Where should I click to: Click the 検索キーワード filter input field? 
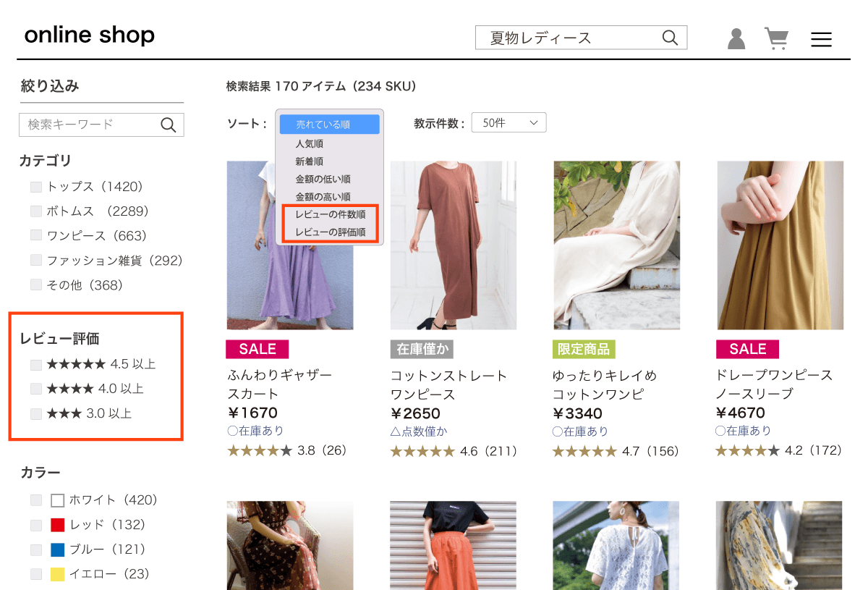pyautogui.click(x=87, y=125)
